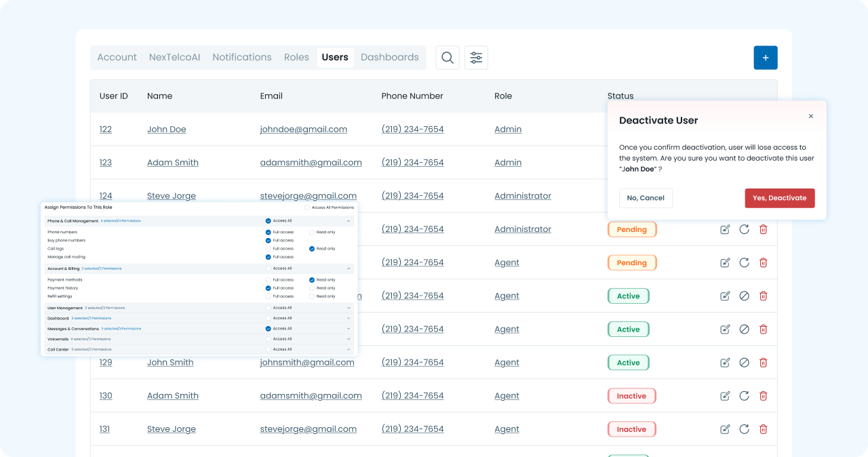Collapse the Phone & Call Management section
The image size is (868, 457).
349,220
